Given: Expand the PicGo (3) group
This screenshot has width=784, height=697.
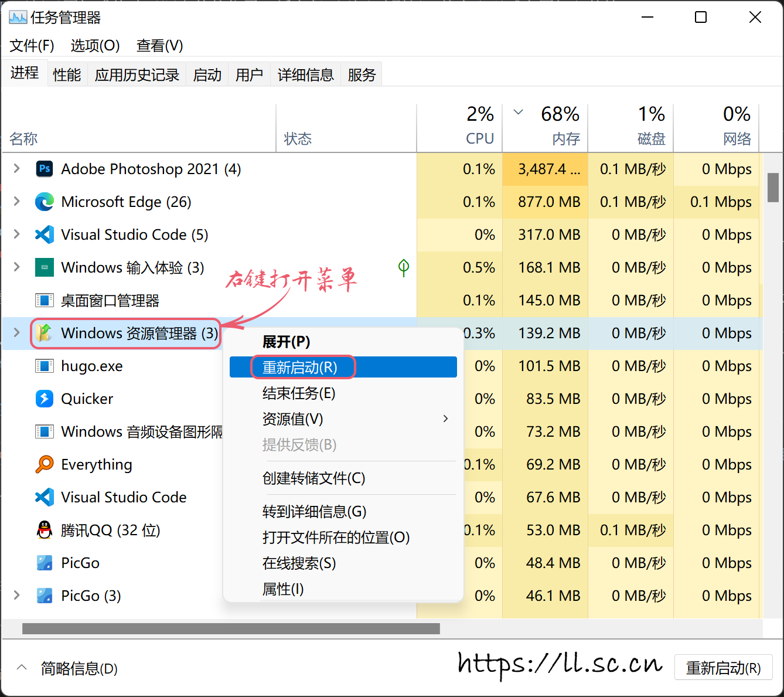Looking at the screenshot, I should (17, 596).
